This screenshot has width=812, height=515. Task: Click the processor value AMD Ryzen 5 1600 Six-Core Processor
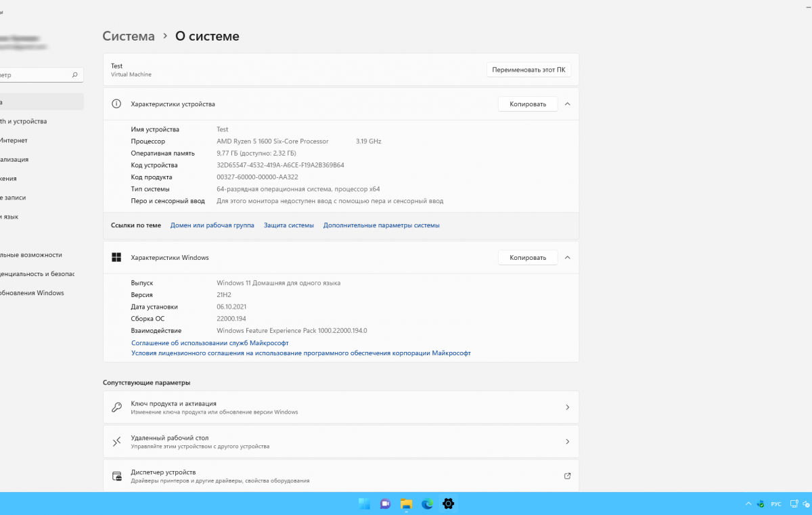click(273, 141)
